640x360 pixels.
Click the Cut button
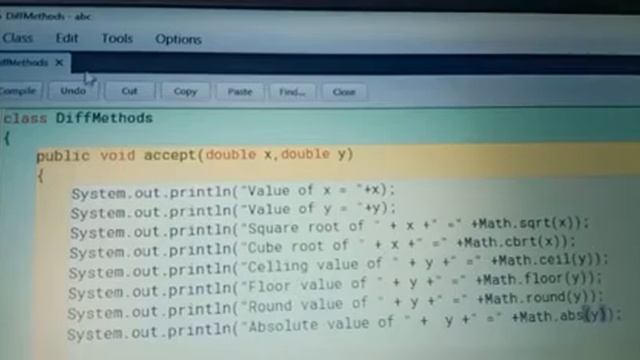pos(129,91)
